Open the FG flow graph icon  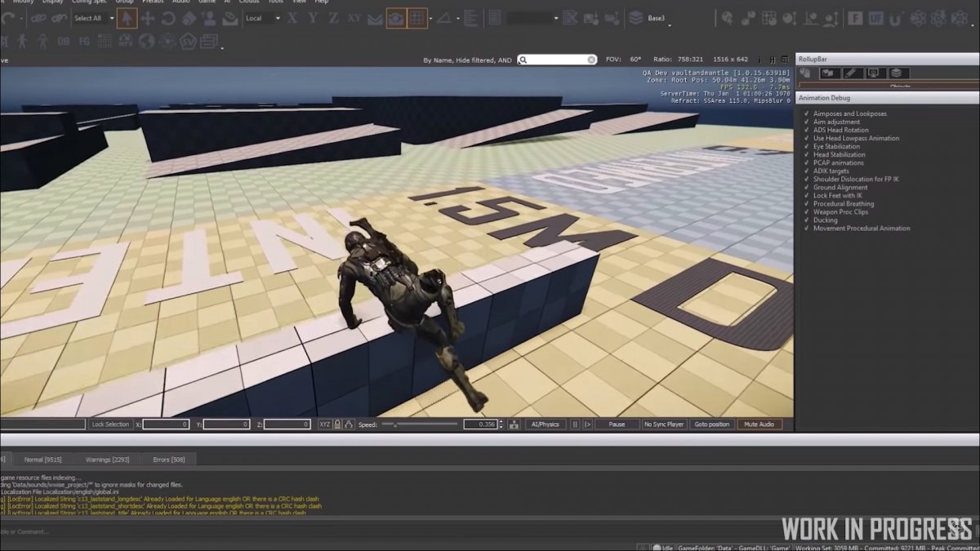(x=83, y=41)
